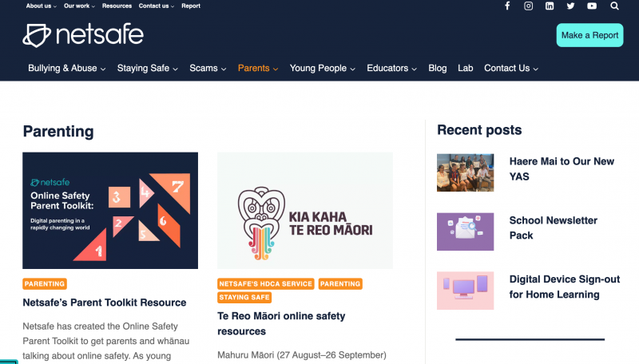
Task: Open the Resources top link
Action: coord(117,6)
